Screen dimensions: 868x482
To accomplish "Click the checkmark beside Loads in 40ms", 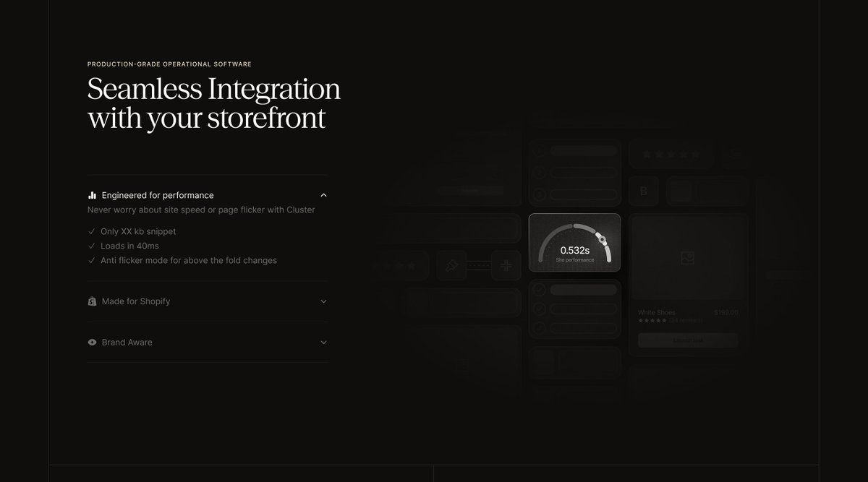I will pyautogui.click(x=91, y=246).
